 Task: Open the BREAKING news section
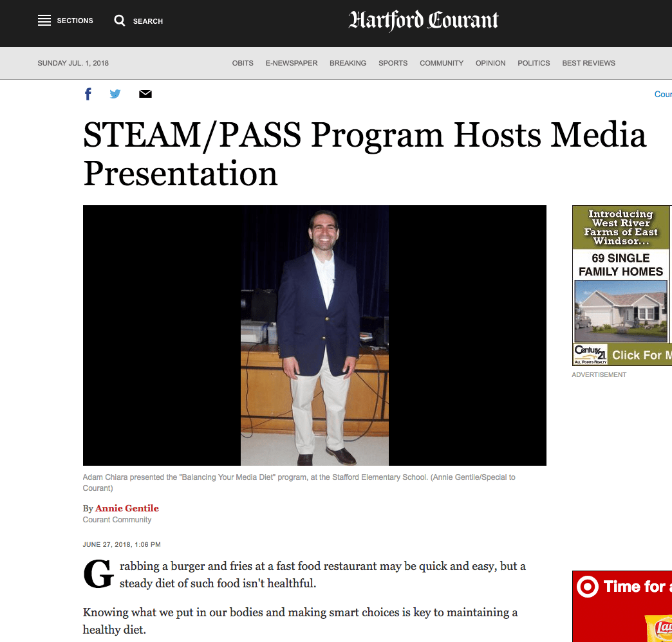(348, 63)
